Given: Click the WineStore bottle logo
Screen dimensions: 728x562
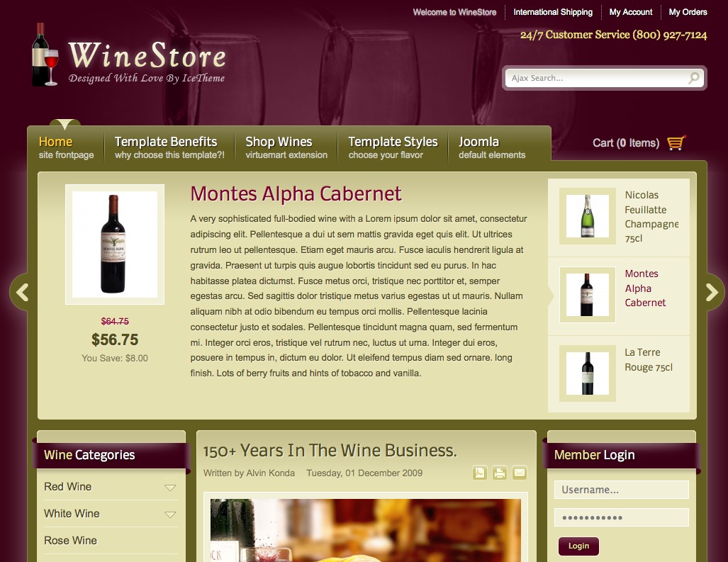Looking at the screenshot, I should 45,55.
